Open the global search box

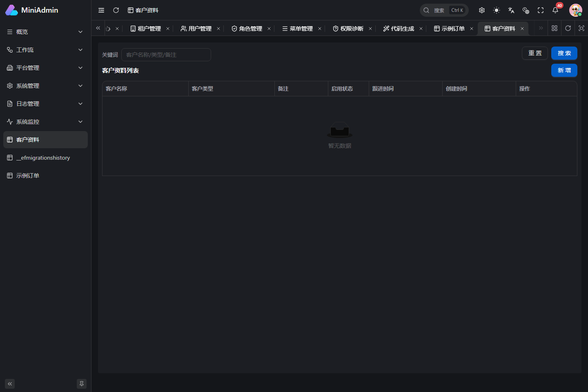click(444, 10)
